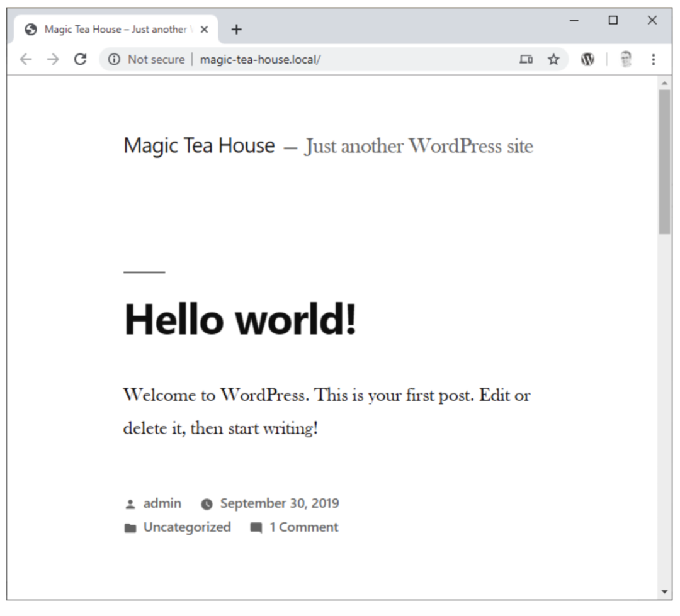Click the vertical scrollbar thumb
This screenshot has height=616, width=680.
[664, 162]
